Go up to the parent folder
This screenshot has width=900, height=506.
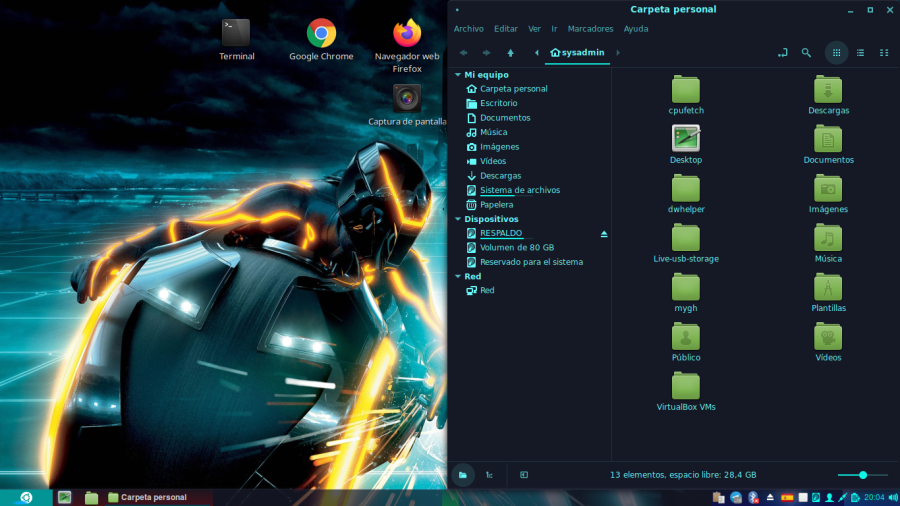click(x=510, y=53)
